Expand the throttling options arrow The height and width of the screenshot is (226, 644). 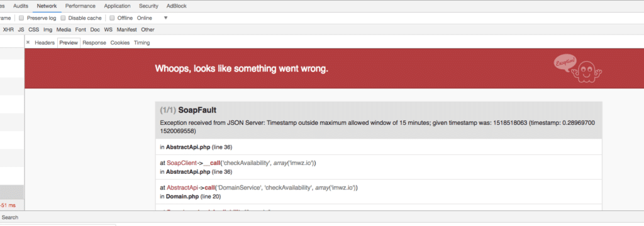pyautogui.click(x=166, y=18)
